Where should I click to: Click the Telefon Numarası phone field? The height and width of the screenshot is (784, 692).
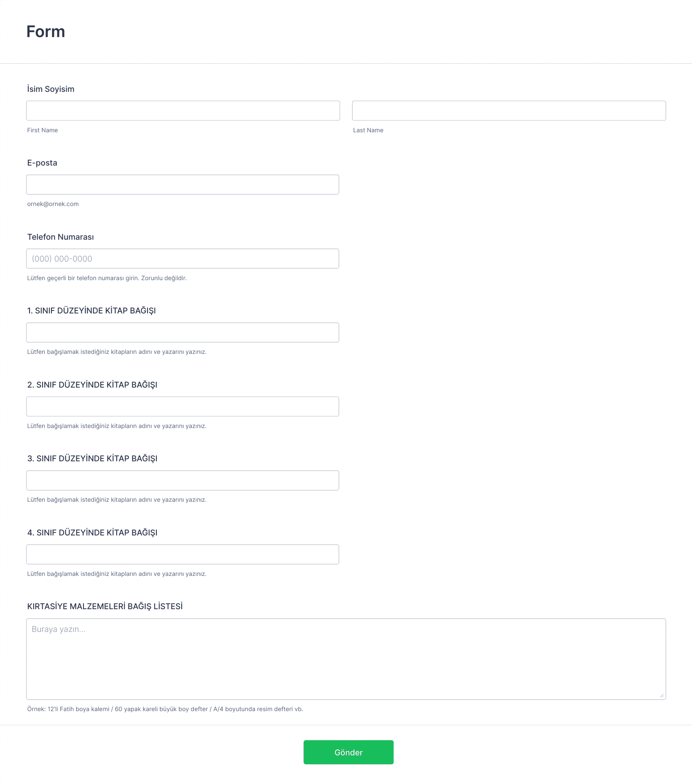[182, 259]
